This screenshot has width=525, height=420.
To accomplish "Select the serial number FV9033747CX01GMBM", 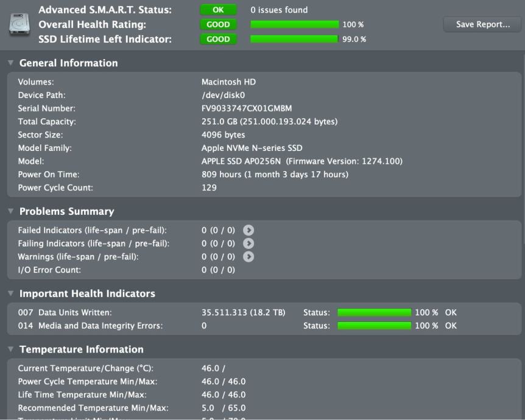I will pyautogui.click(x=247, y=108).
